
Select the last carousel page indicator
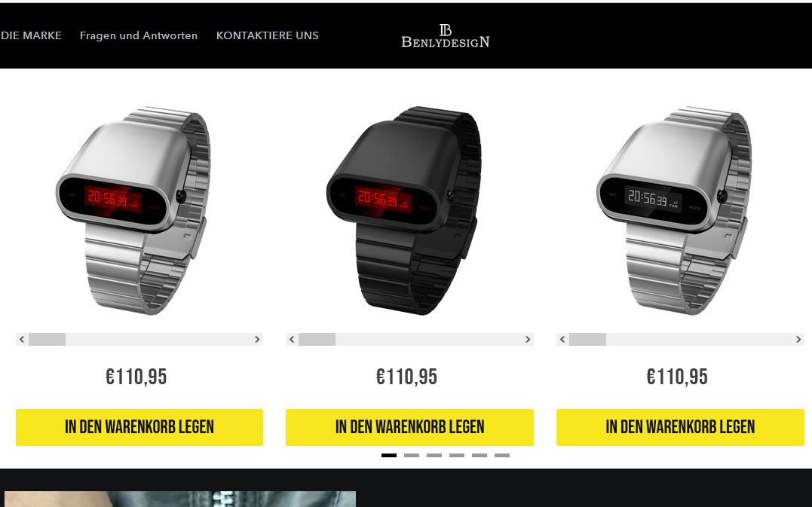click(x=502, y=455)
